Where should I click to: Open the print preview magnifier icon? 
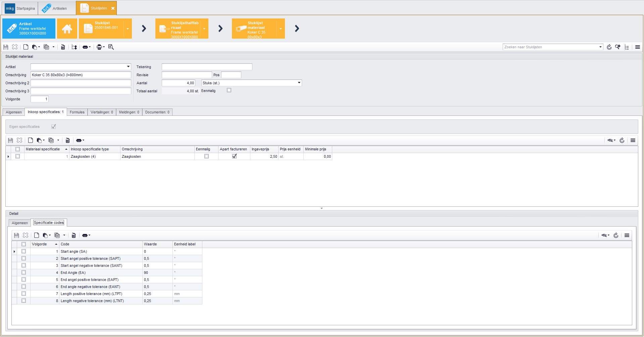[x=111, y=47]
